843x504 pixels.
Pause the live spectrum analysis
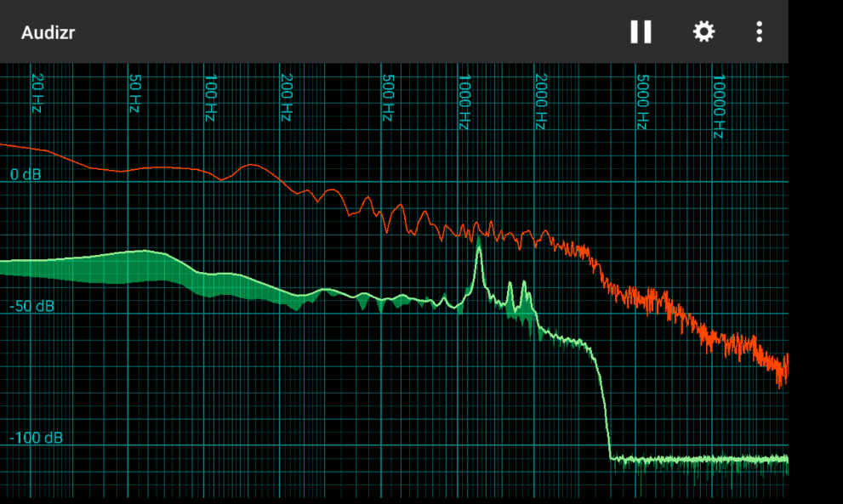[x=641, y=32]
